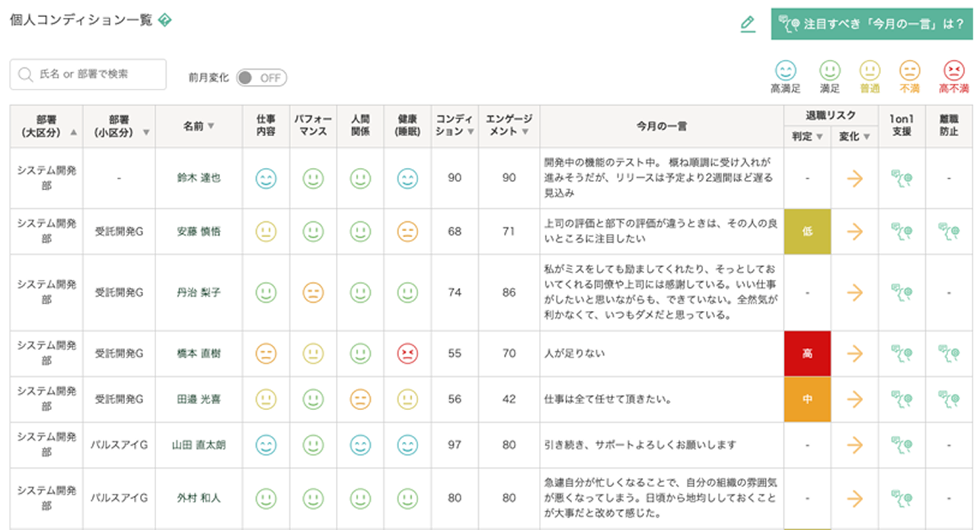This screenshot has height=530, width=980.
Task: Click 丹治 梨子's orange パフォーマンス face icon
Action: [x=313, y=292]
